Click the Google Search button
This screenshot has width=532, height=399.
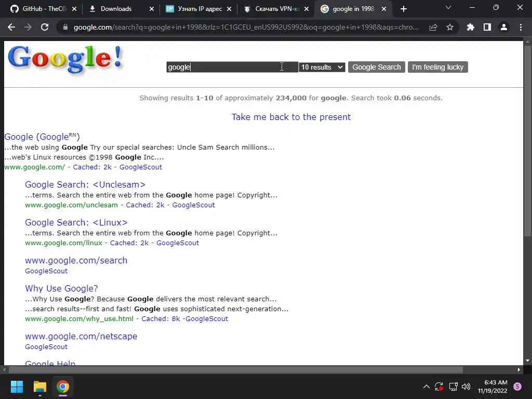(x=377, y=67)
